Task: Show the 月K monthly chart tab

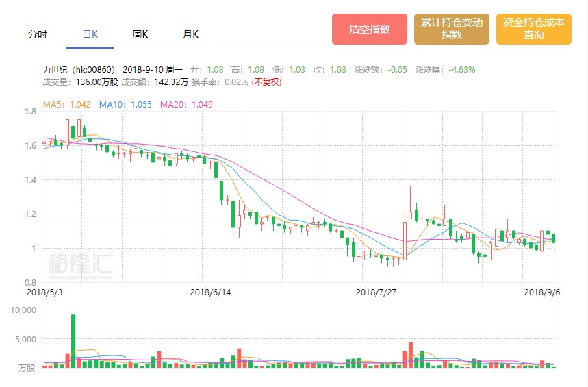Action: 190,34
